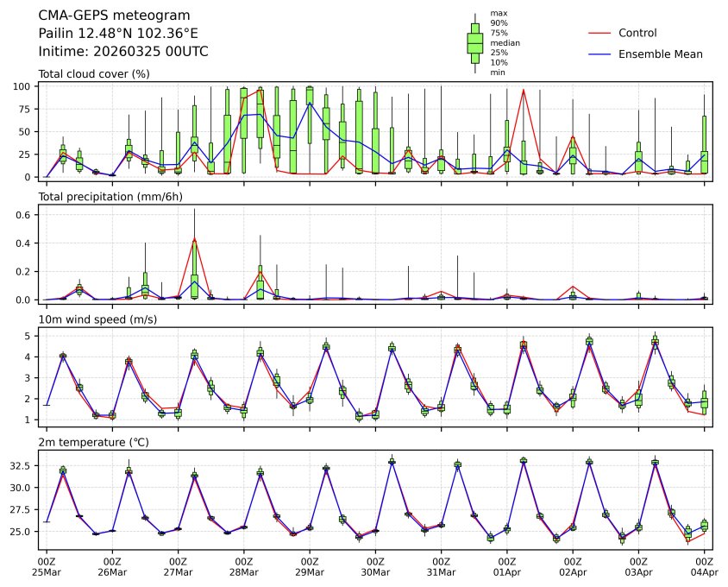Click the 00Z 01Apr x-axis date label
Viewport: 728px width, 587px height.
(506, 566)
